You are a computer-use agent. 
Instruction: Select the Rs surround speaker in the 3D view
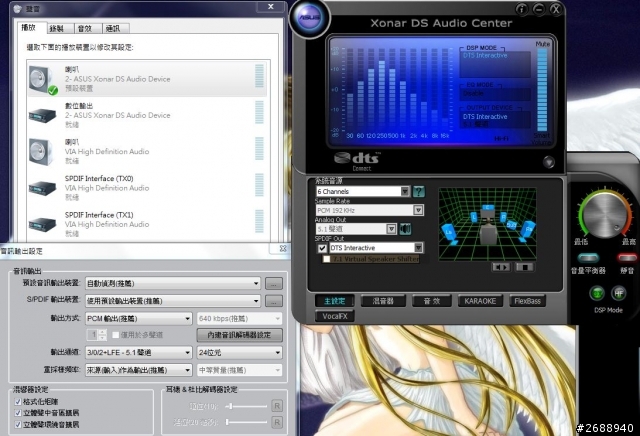click(x=527, y=231)
